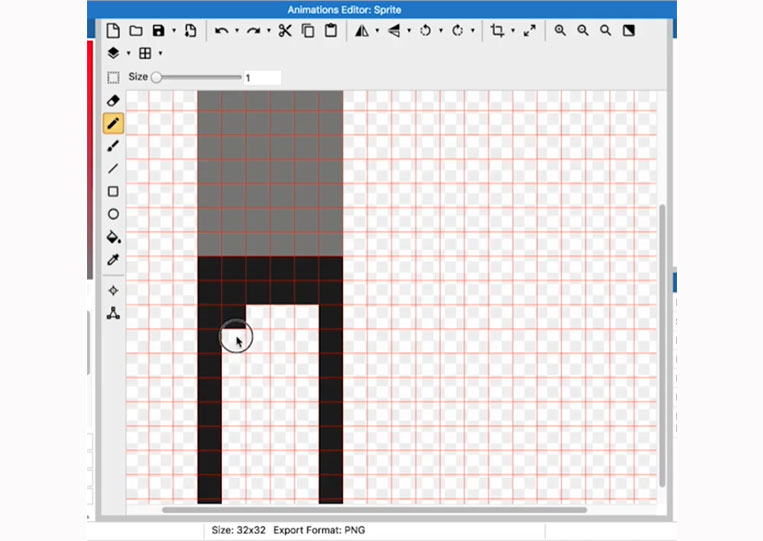Select the Brush tool
The width and height of the screenshot is (763, 541).
(x=113, y=146)
